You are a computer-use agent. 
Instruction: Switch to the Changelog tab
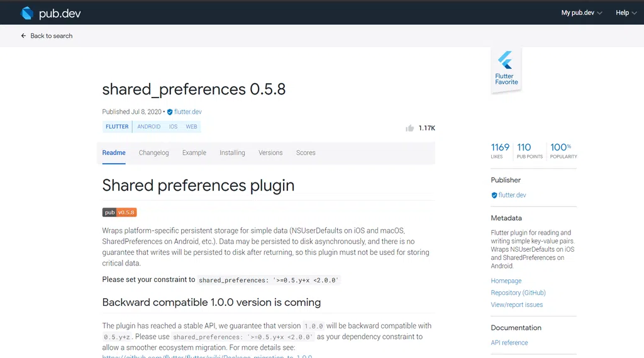point(153,152)
